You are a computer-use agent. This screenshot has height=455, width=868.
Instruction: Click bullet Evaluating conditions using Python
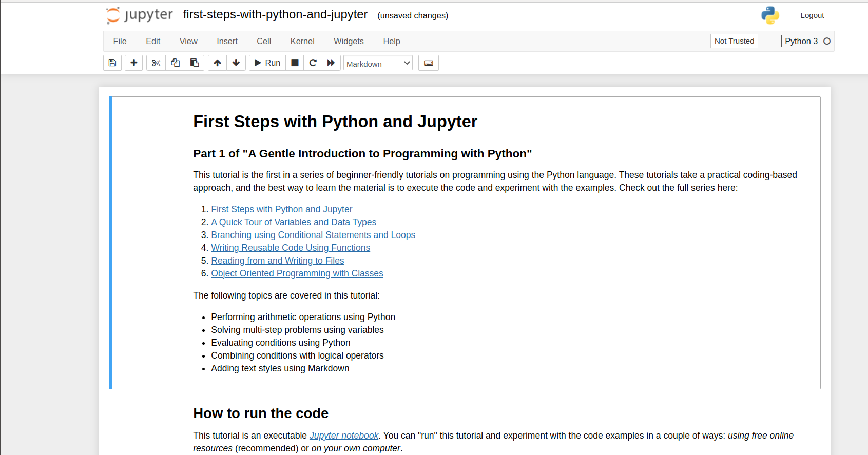pyautogui.click(x=281, y=343)
